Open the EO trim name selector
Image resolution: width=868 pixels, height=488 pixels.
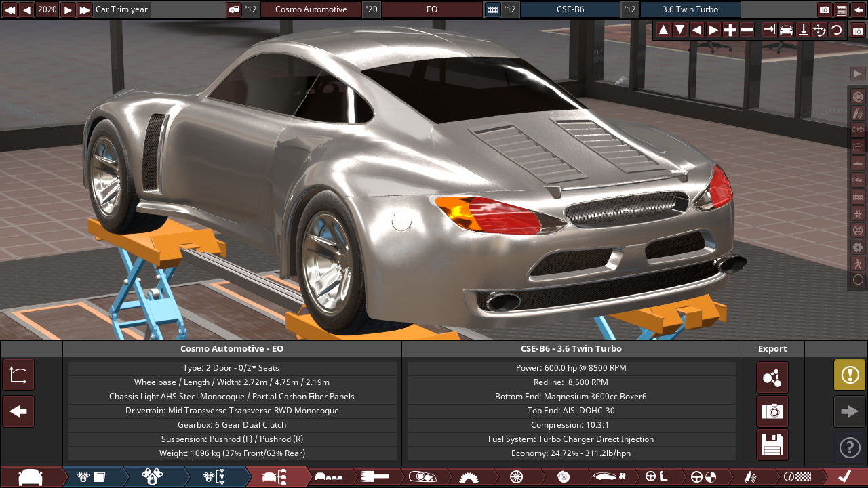tap(432, 9)
